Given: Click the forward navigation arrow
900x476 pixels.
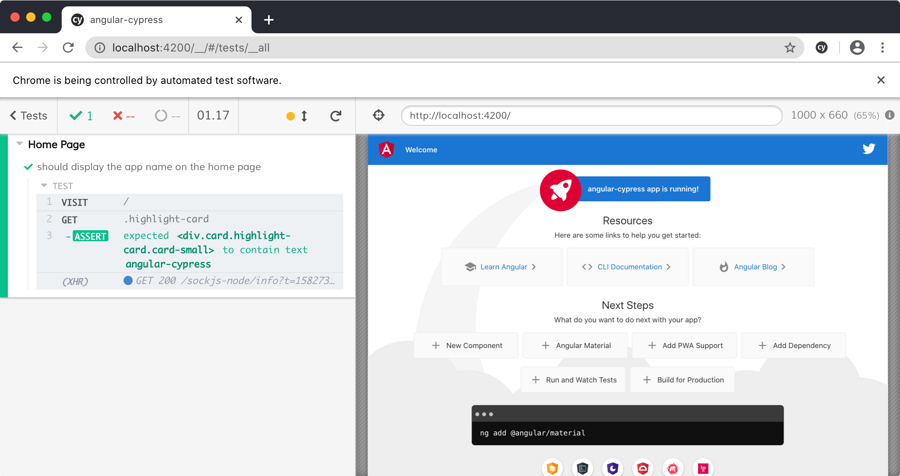Looking at the screenshot, I should click(x=42, y=48).
